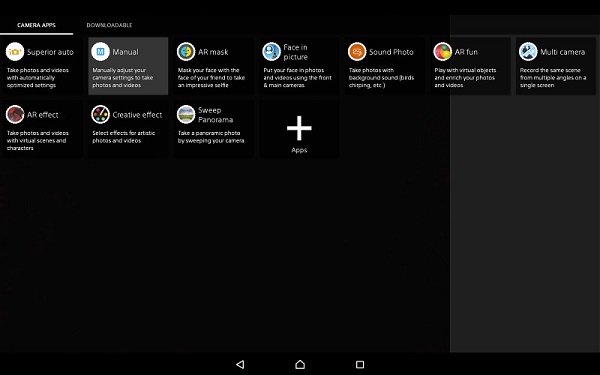Image resolution: width=600 pixels, height=375 pixels.
Task: Open the Sweep Panorama icon
Action: [x=186, y=114]
